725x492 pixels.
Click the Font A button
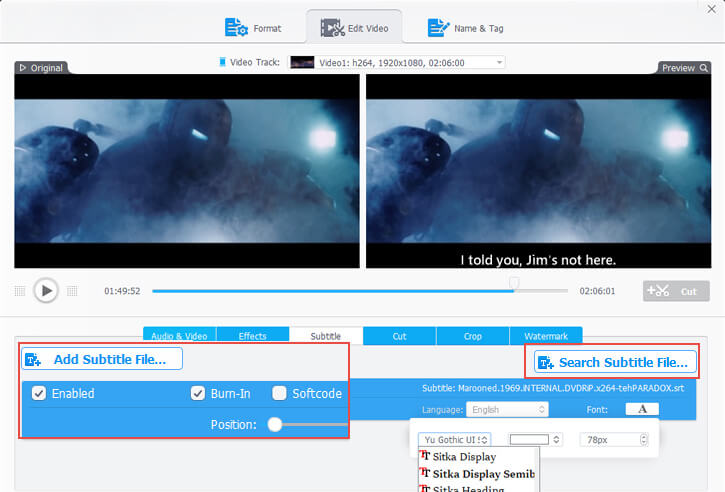click(642, 409)
